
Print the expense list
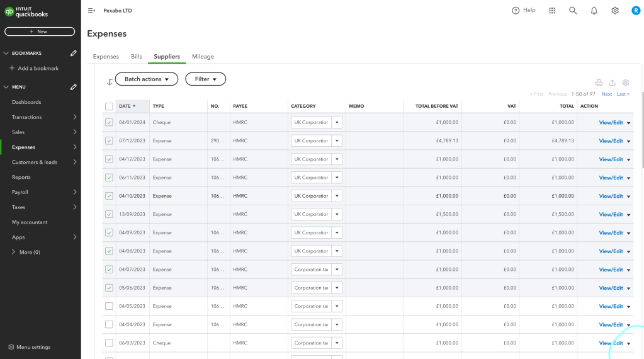[x=599, y=83]
